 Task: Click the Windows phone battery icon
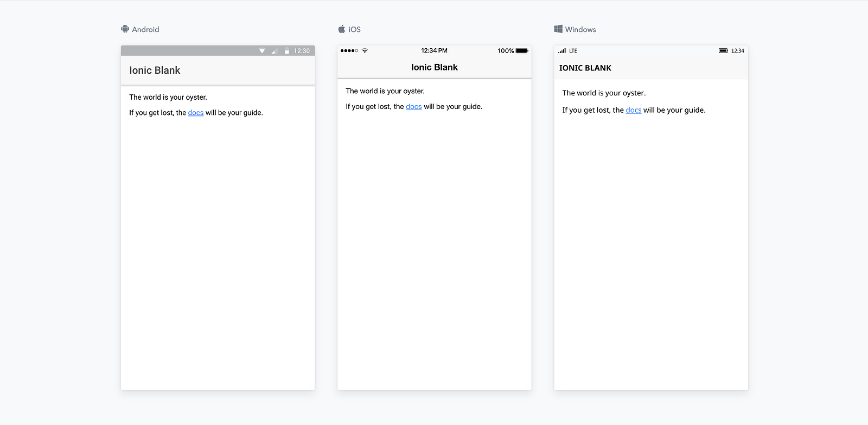(723, 51)
